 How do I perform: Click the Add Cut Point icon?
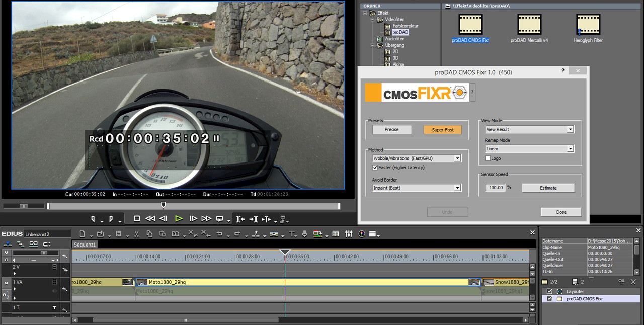(256, 234)
